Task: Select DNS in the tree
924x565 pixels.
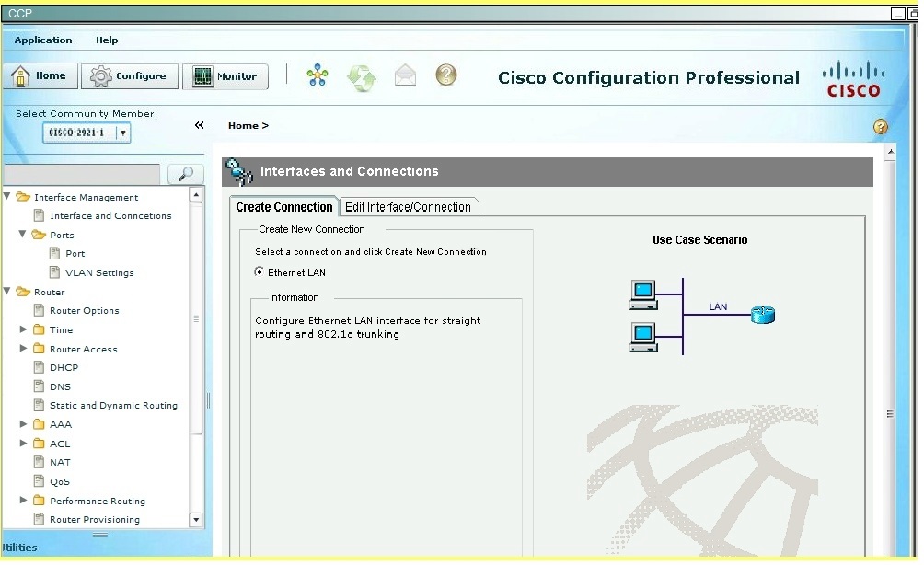Action: tap(60, 387)
